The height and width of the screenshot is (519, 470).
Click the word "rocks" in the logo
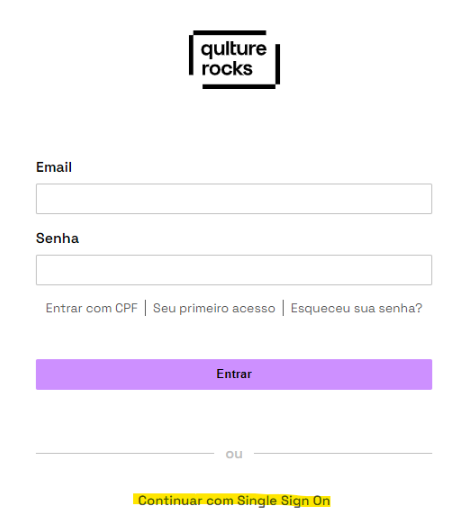pos(227,69)
